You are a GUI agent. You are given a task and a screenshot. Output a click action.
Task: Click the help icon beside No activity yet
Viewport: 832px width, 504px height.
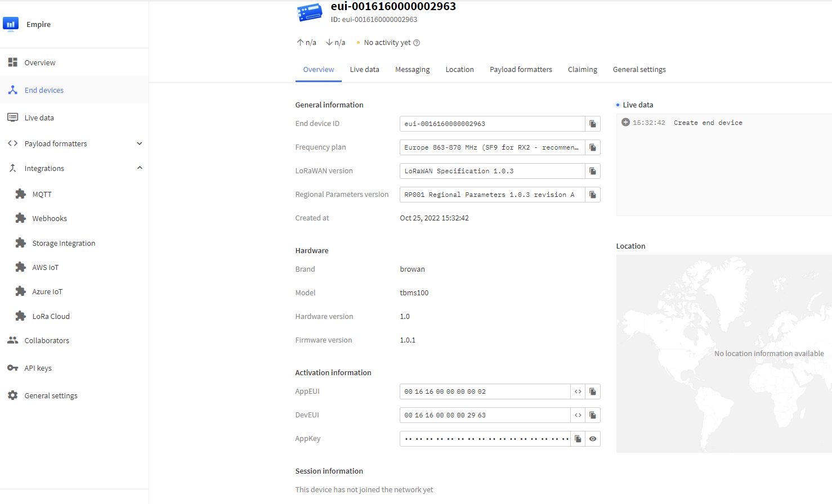[417, 43]
